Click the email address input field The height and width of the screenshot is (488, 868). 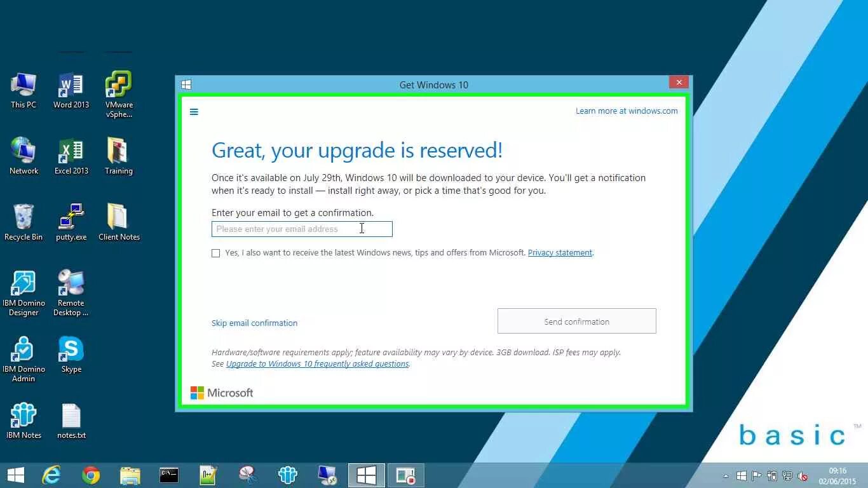[302, 229]
